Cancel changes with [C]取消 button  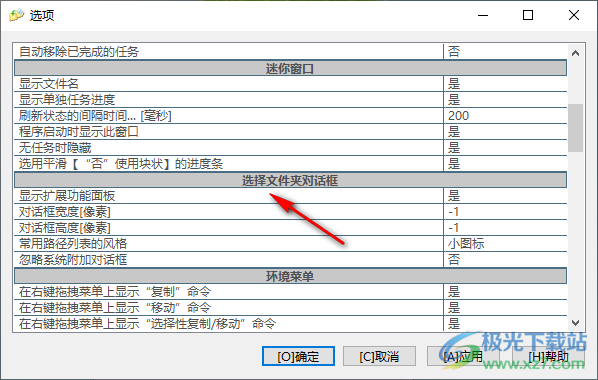point(379,356)
